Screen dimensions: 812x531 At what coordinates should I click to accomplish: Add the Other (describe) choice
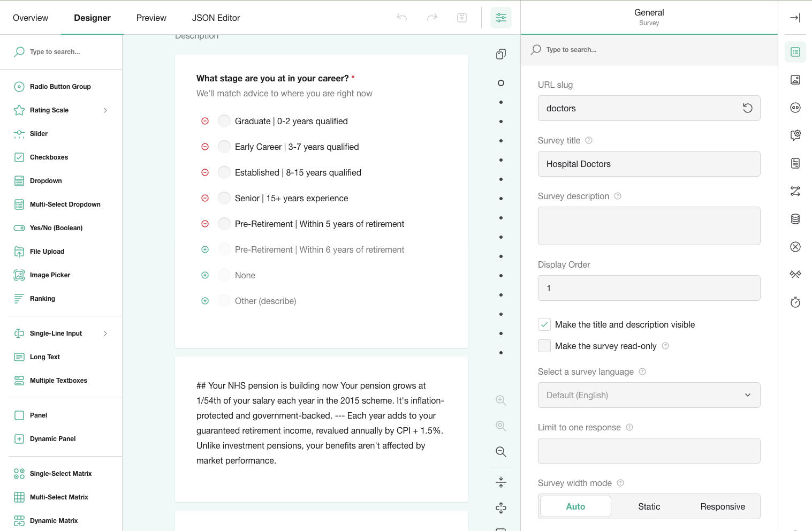[x=205, y=301]
